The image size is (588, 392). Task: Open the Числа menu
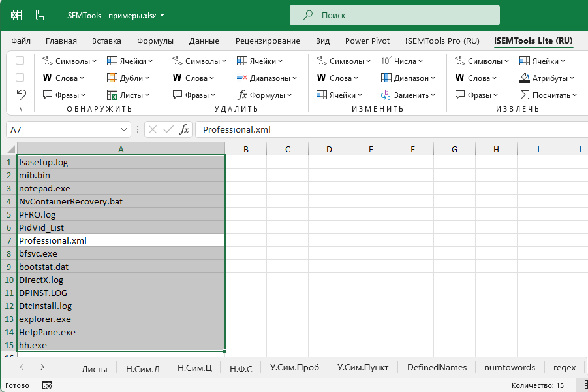[x=401, y=61]
